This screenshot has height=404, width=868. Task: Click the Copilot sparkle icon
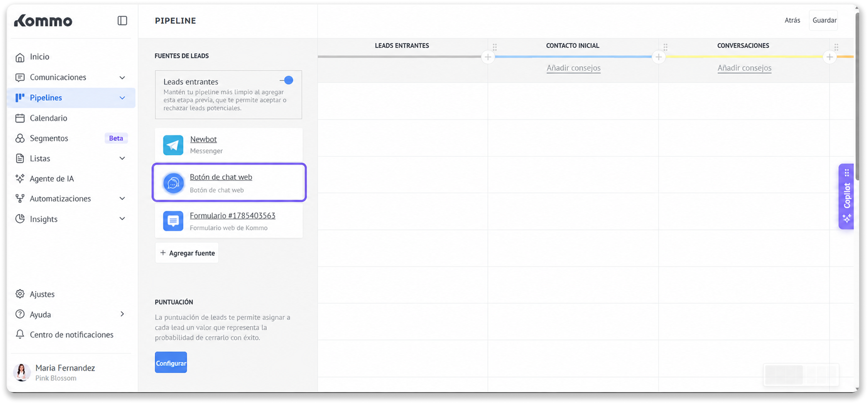click(x=847, y=219)
